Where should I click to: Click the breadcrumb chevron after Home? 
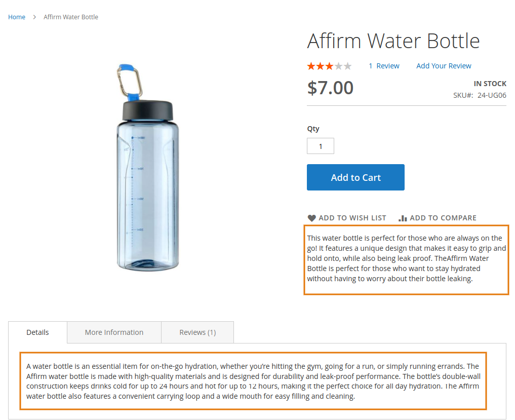pyautogui.click(x=34, y=17)
